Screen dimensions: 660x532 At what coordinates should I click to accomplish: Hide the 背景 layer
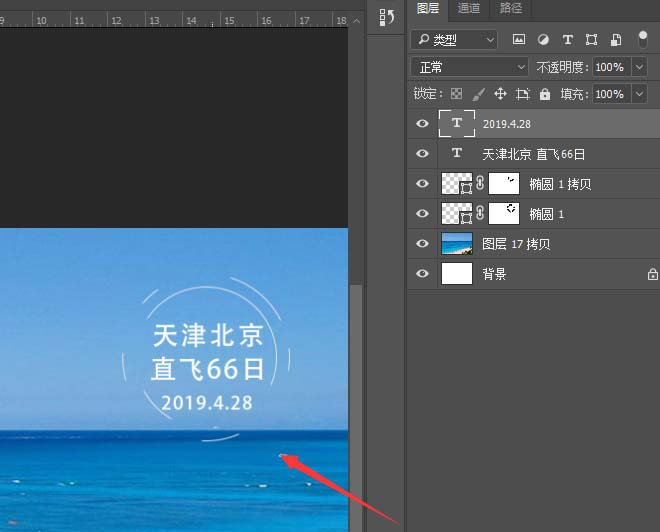(x=422, y=274)
